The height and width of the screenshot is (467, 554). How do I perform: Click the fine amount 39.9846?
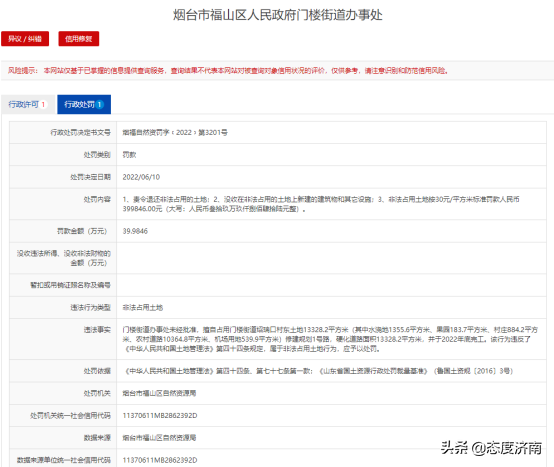135,231
